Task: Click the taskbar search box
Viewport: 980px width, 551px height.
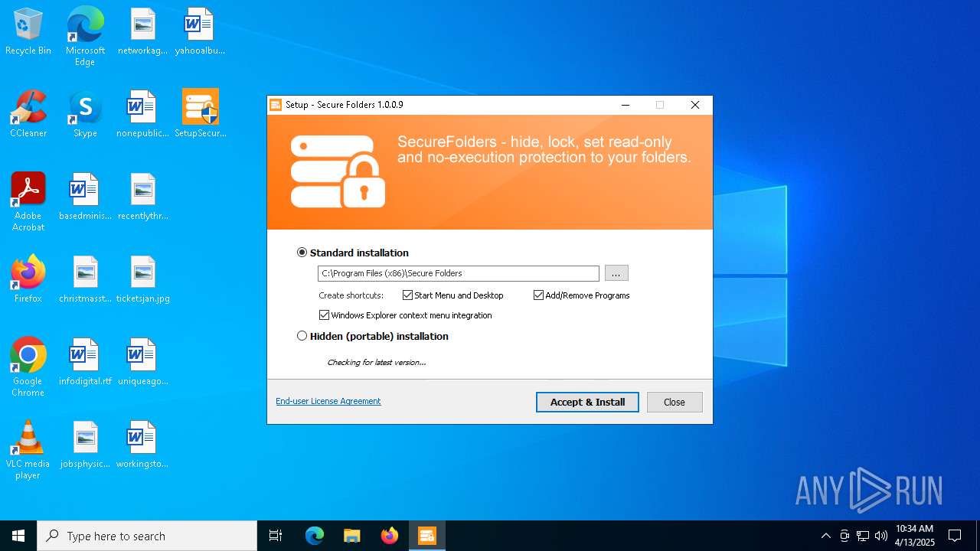Action: (147, 536)
